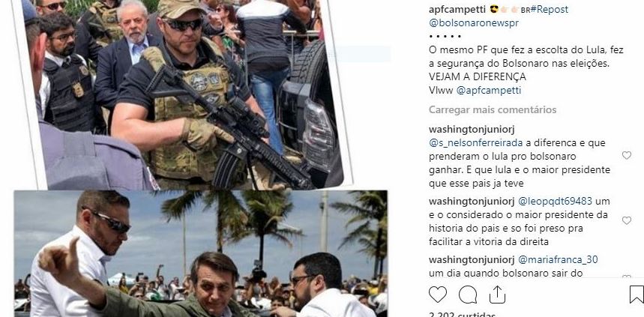Like the comment about prenderam o lula
The image size is (644, 317).
click(x=626, y=155)
